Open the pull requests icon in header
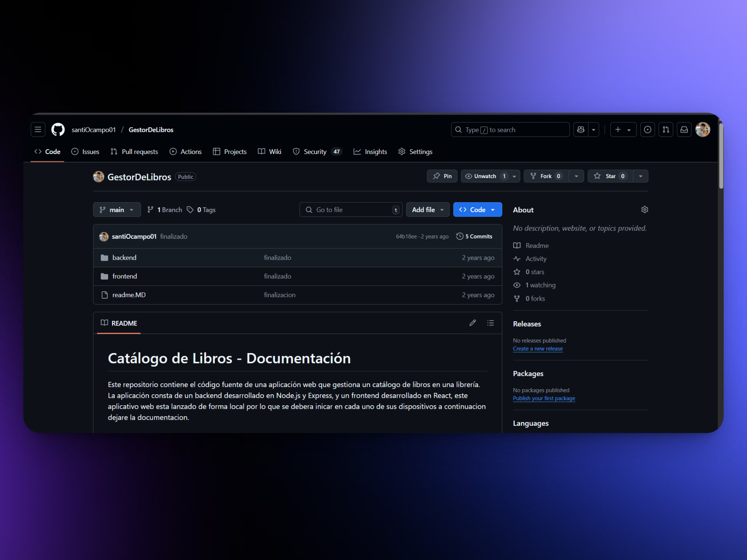Screen dimensions: 747x560 point(666,129)
